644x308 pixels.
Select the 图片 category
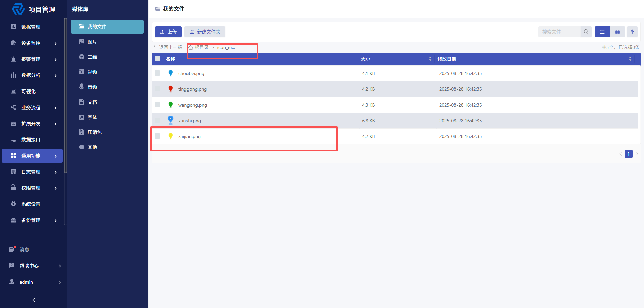(107, 42)
